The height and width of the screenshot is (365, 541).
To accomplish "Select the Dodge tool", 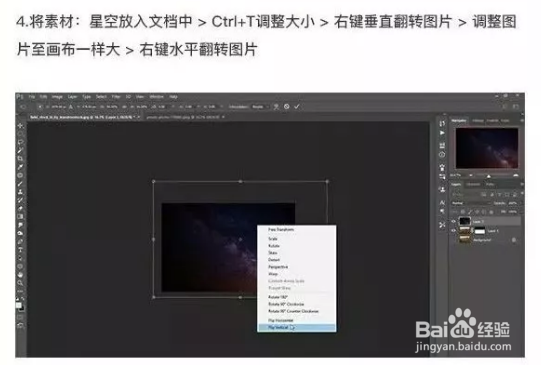I will [x=20, y=233].
